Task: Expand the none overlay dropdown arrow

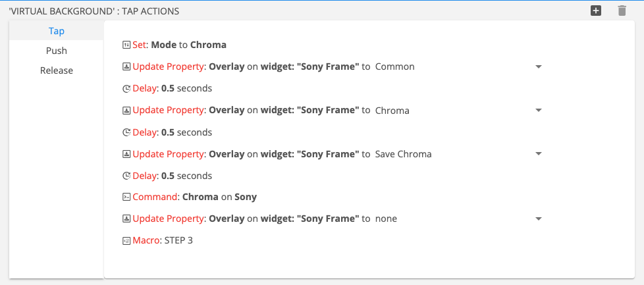Action: click(538, 219)
